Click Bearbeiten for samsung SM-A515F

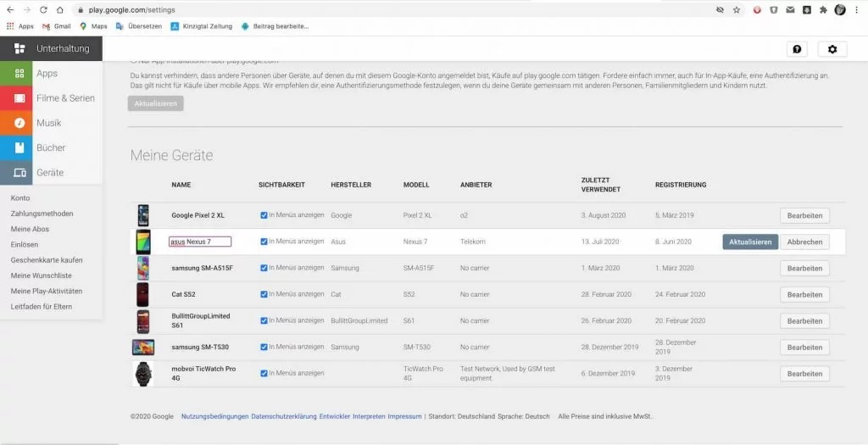point(805,268)
